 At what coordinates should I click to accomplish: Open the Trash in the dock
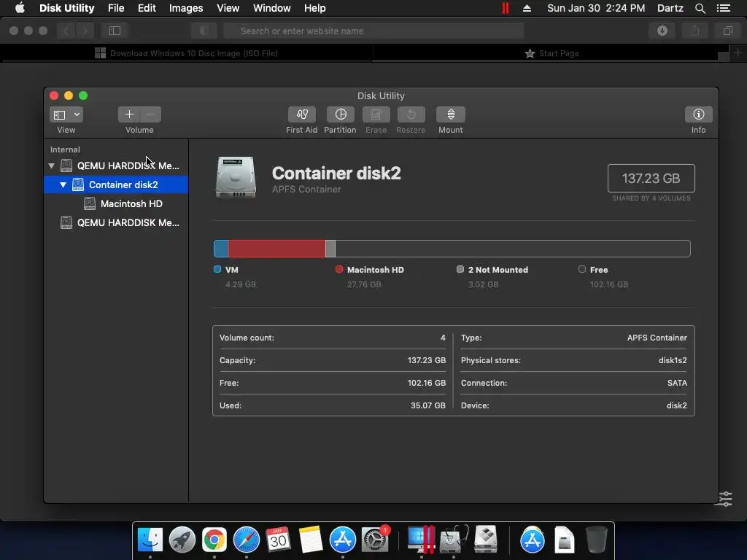pyautogui.click(x=596, y=540)
